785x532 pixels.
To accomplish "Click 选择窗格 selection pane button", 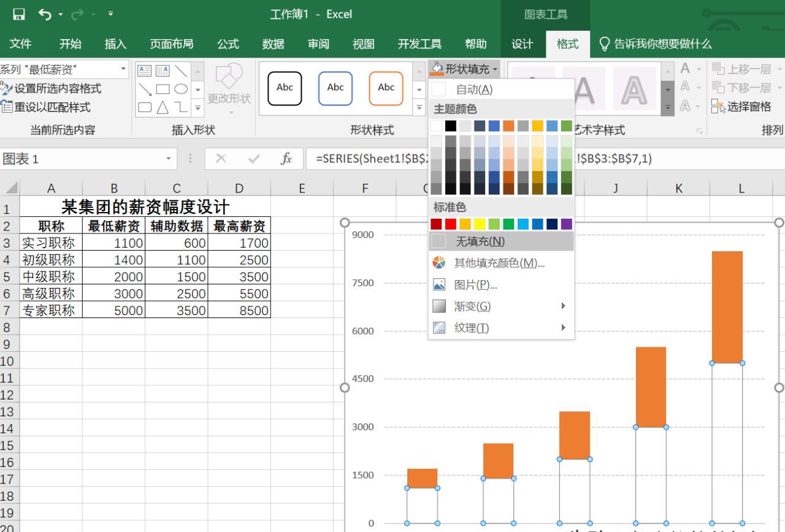I will [741, 107].
